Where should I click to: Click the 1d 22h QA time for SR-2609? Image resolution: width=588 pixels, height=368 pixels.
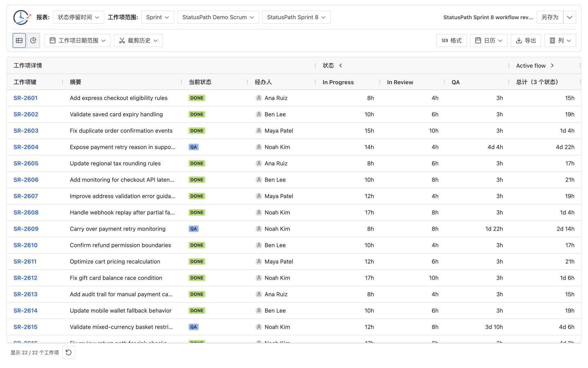[x=494, y=229]
